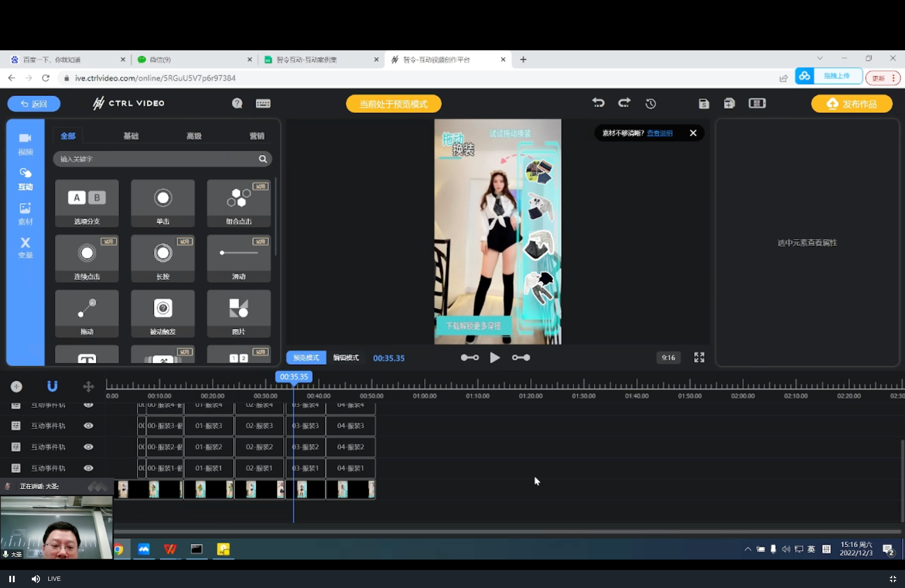Open the version history clock icon

651,104
